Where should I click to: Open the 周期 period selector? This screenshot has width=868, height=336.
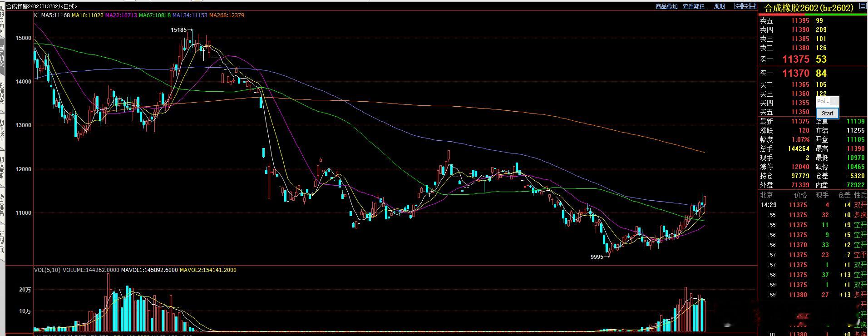(x=720, y=6)
